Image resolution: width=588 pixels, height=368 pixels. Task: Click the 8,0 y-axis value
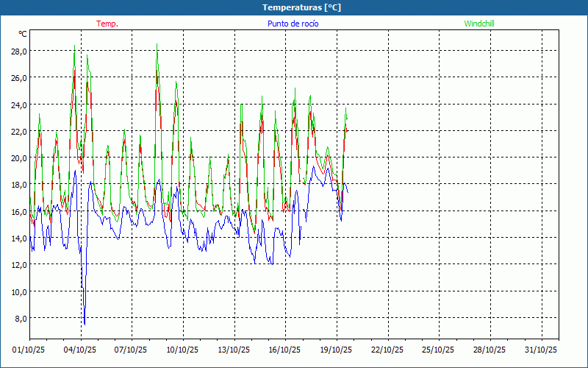click(20, 318)
